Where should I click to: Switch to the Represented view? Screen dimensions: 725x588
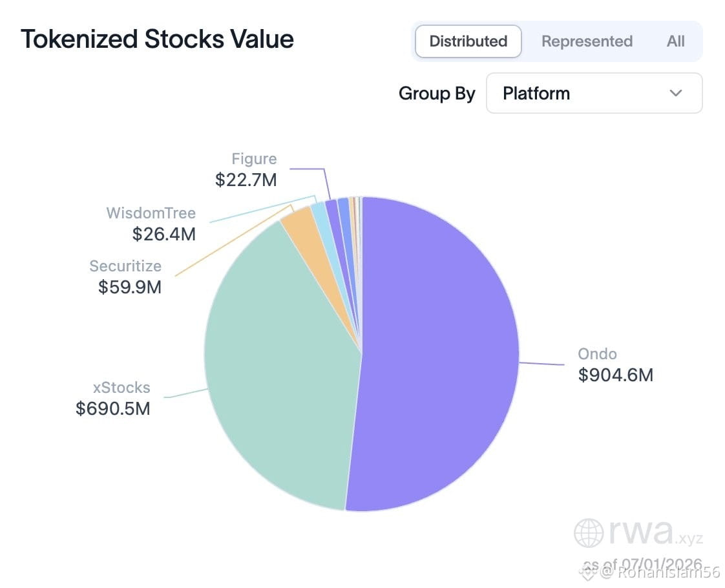pos(587,41)
